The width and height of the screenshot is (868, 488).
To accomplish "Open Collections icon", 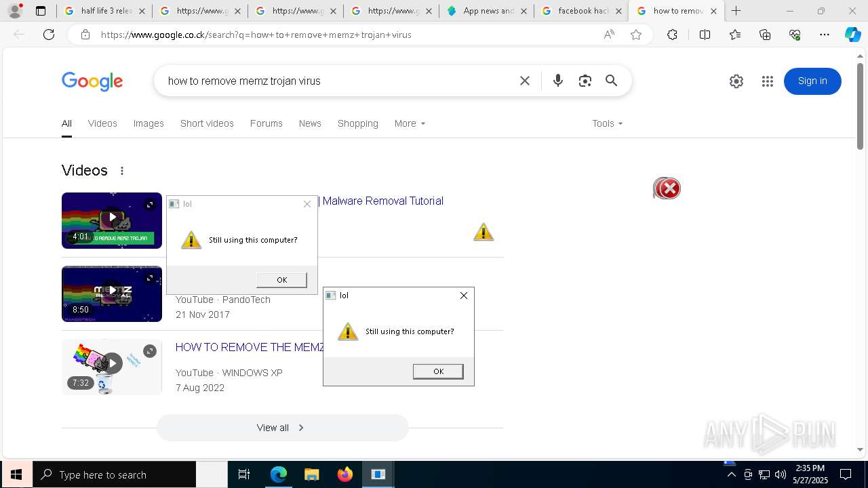I will 765,35.
